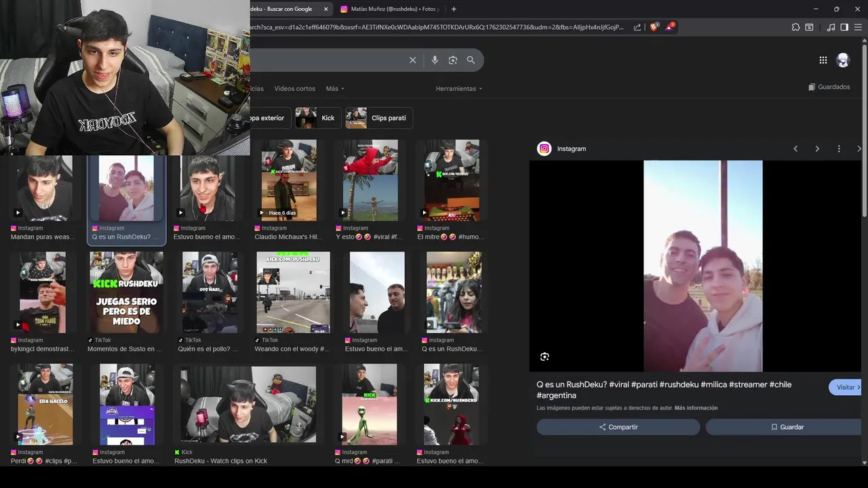This screenshot has height=488, width=868.
Task: Select the Kick filter chip
Action: point(317,118)
